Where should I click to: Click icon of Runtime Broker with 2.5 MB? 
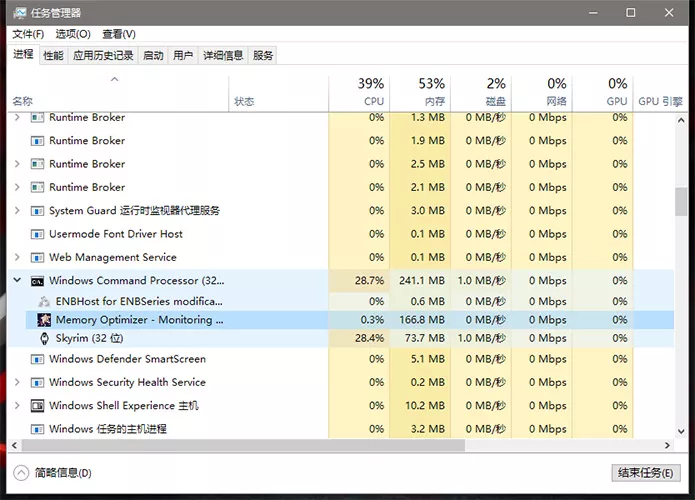pyautogui.click(x=37, y=164)
